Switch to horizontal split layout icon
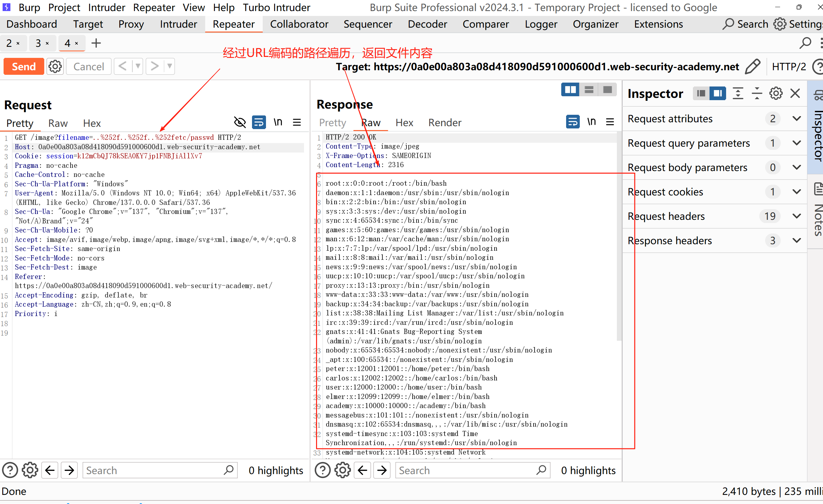Image resolution: width=823 pixels, height=504 pixels. click(589, 89)
